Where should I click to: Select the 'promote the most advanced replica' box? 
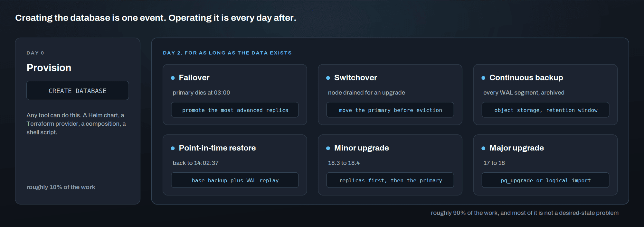(235, 110)
